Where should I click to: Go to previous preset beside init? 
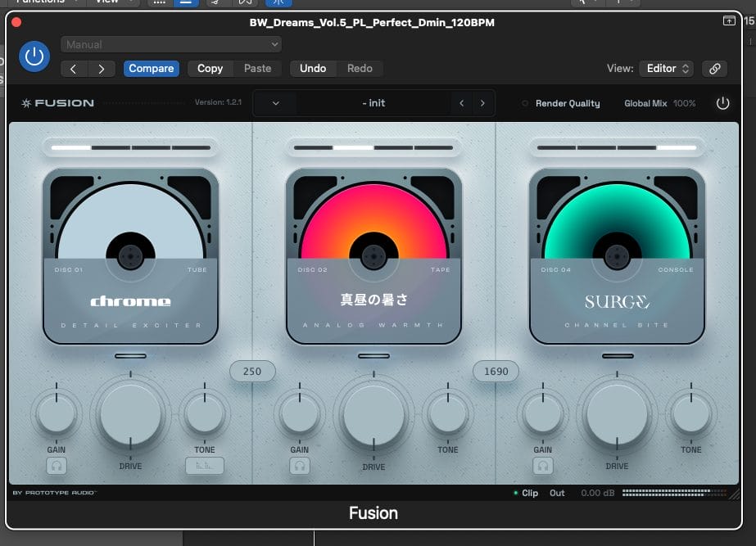(x=462, y=103)
